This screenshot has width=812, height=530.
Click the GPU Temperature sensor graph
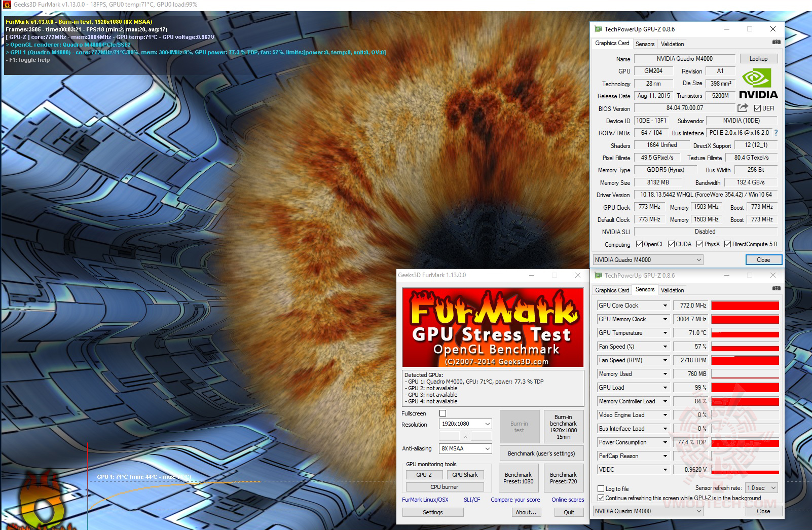coord(745,333)
